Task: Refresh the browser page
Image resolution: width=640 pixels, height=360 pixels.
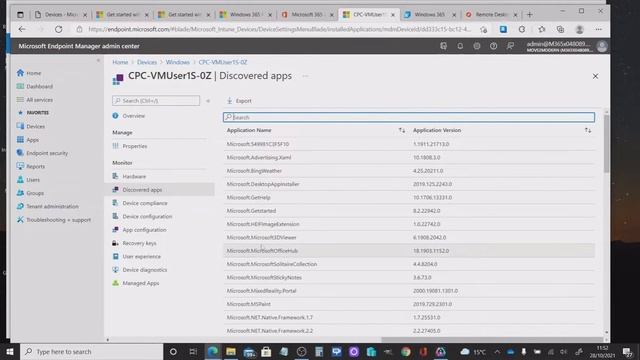Action: pyautogui.click(x=59, y=29)
